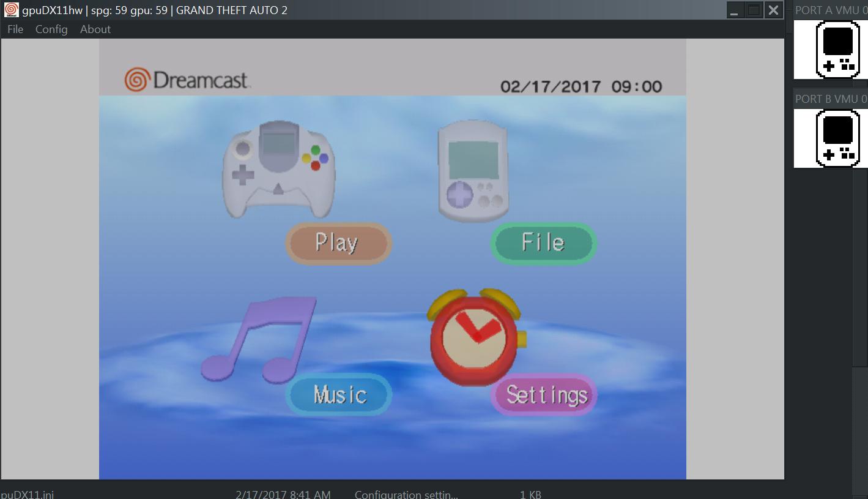Click the purple music note icon

point(258,339)
